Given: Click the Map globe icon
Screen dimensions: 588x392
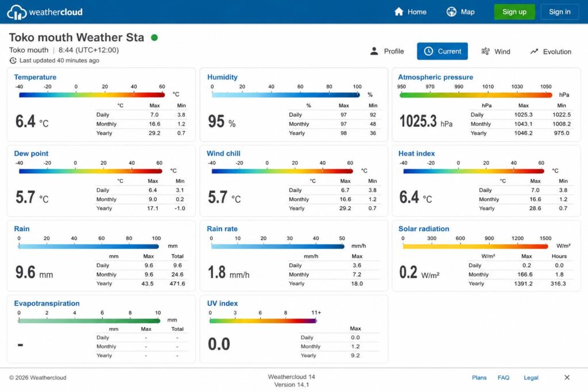Looking at the screenshot, I should (451, 11).
